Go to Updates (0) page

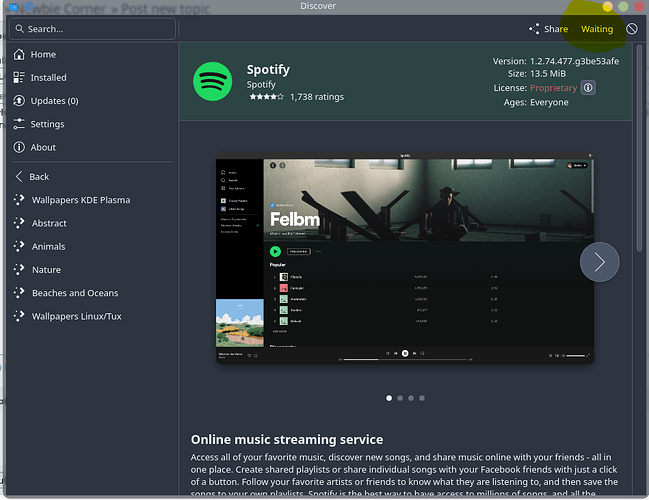(x=54, y=101)
